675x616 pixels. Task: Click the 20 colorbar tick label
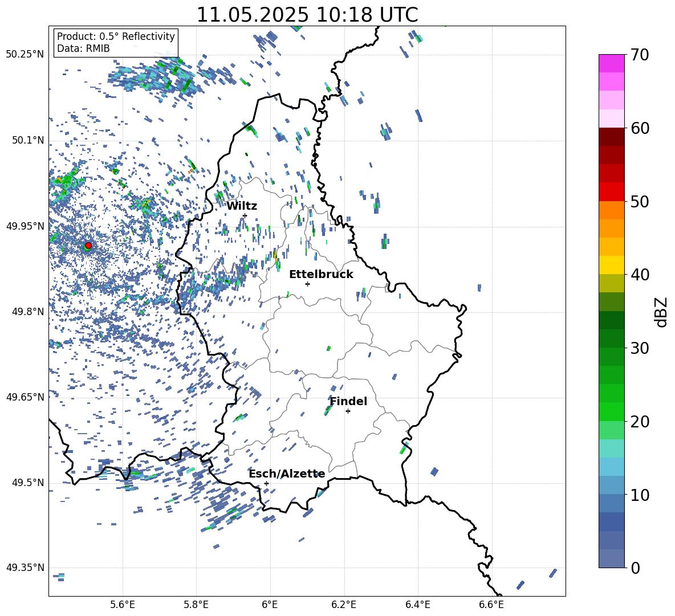(x=640, y=422)
